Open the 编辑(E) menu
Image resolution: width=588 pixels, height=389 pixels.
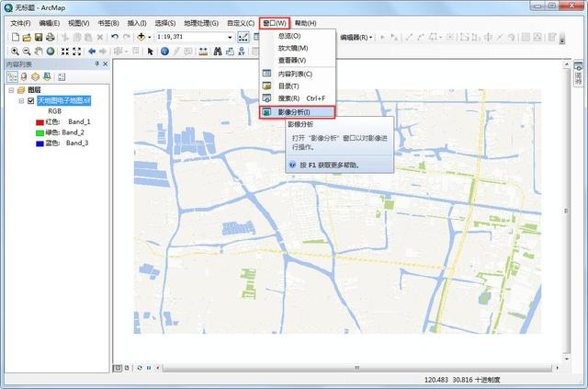tap(50, 23)
